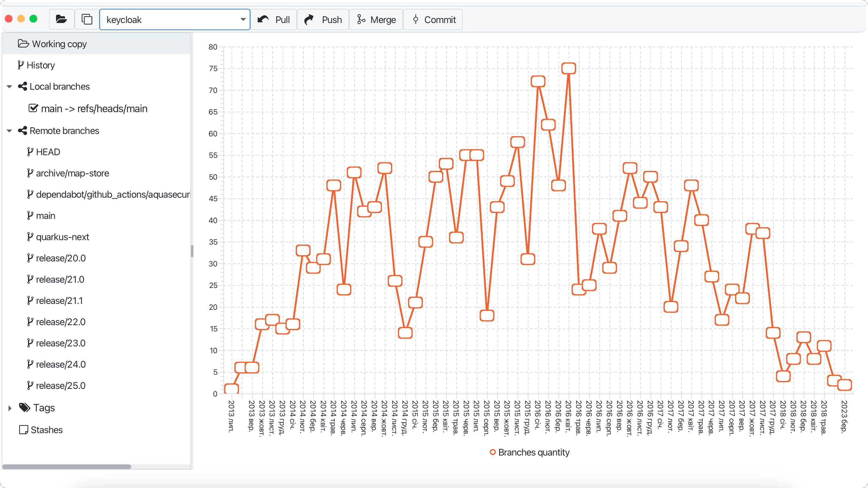Select remote branch quarkus-next
Screen dimensions: 868x488
click(x=62, y=237)
